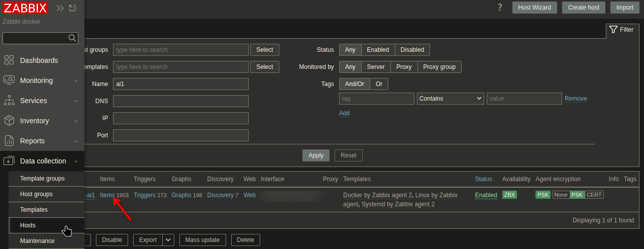Screen dimensions: 644x249
Task: Sort by the Status column header
Action: point(484,179)
